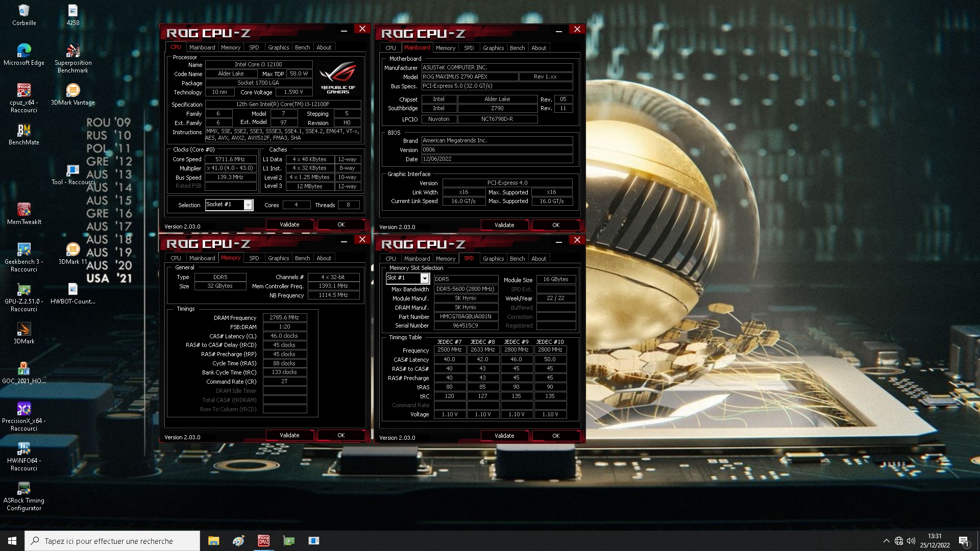Viewport: 980px width, 551px height.
Task: Open cpuz_x64 Raccourci desktop icon
Action: point(24,98)
